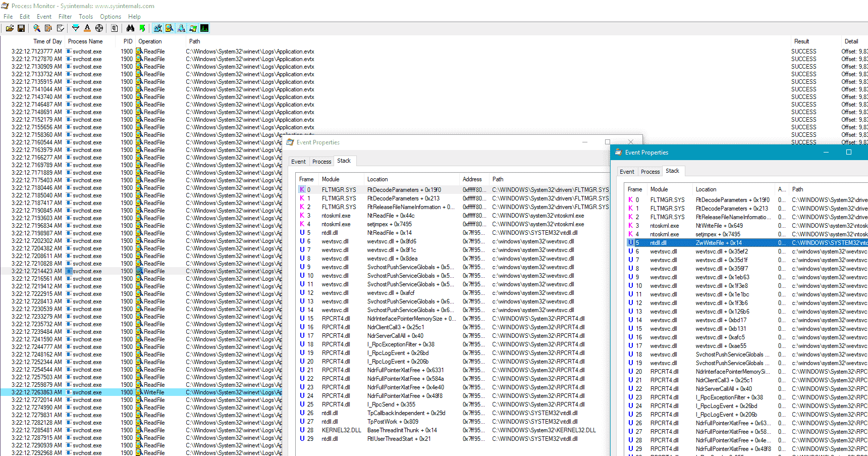Click the Process Name column header
This screenshot has width=868, height=456.
[91, 41]
